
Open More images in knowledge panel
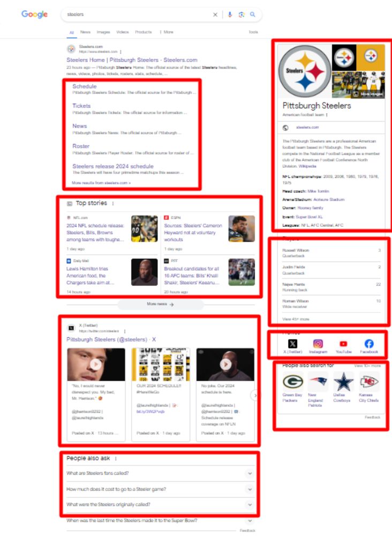368,94
